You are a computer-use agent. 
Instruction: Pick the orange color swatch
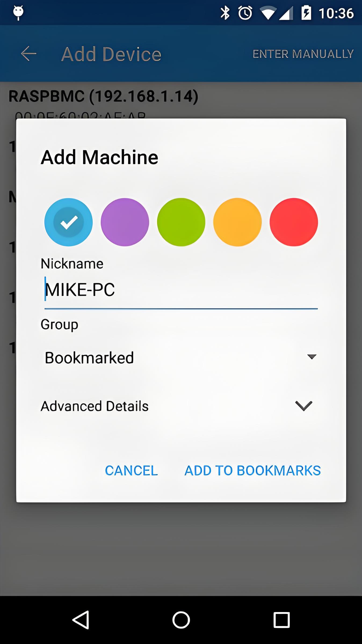(237, 222)
